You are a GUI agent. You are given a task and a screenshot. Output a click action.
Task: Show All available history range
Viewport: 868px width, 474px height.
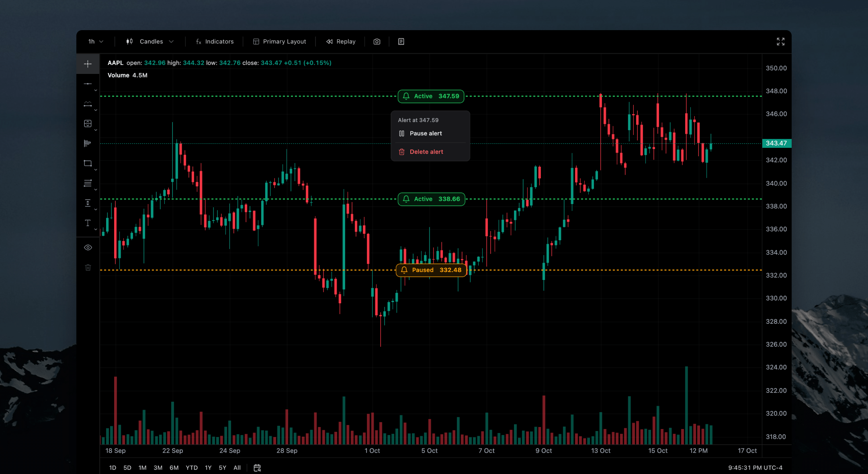tap(237, 468)
